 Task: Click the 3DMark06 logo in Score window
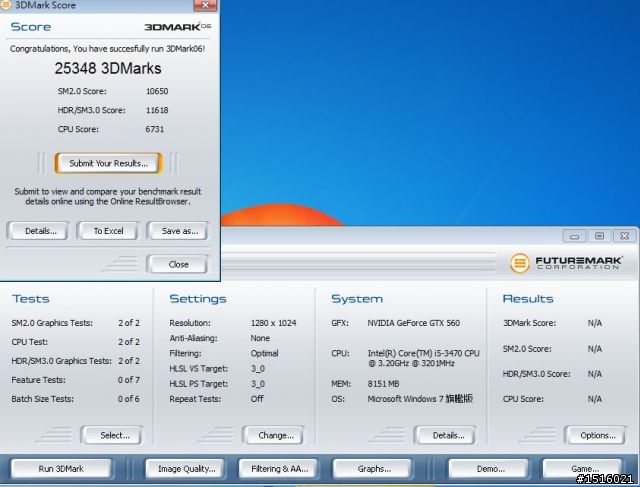(177, 27)
